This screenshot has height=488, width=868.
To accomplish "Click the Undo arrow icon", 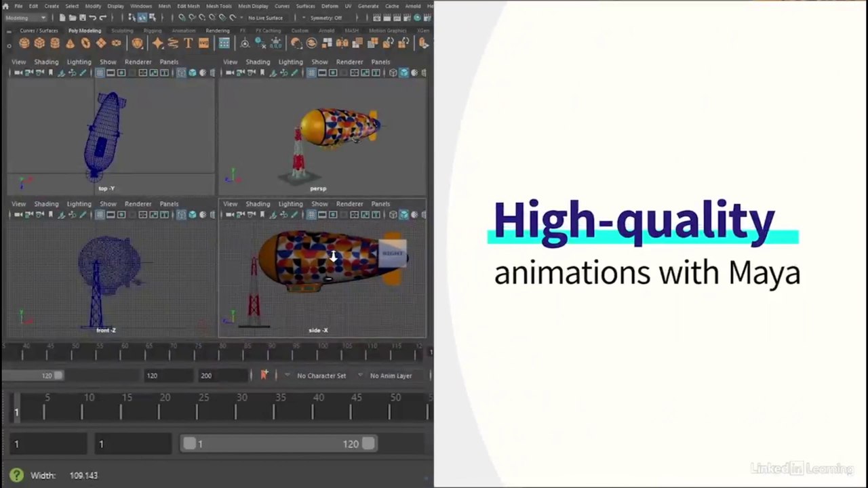I will coord(92,18).
